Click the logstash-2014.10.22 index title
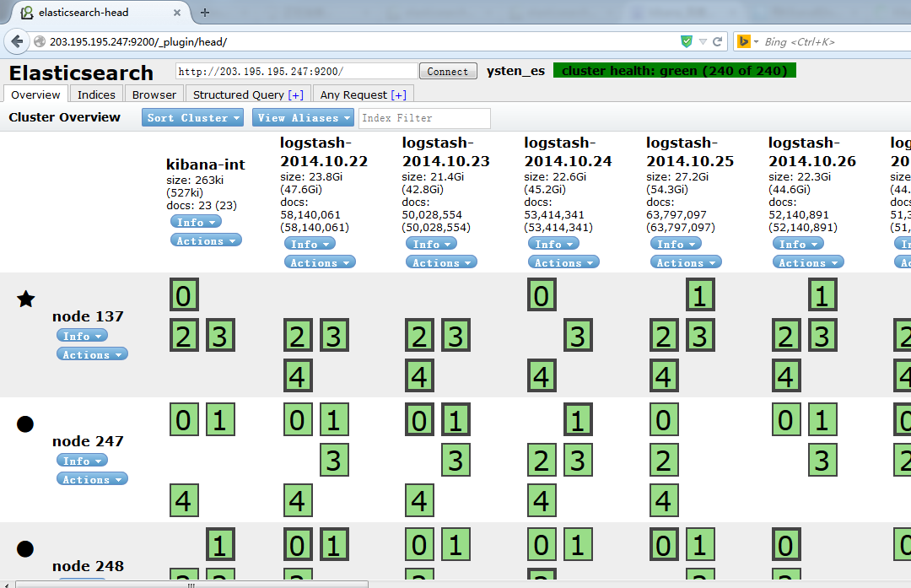The height and width of the screenshot is (588, 911). tap(324, 152)
